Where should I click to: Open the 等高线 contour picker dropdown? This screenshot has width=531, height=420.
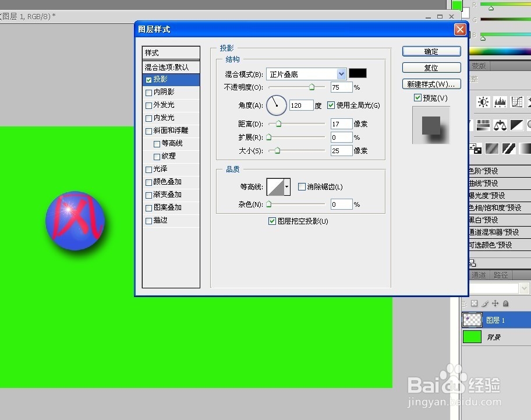point(285,186)
